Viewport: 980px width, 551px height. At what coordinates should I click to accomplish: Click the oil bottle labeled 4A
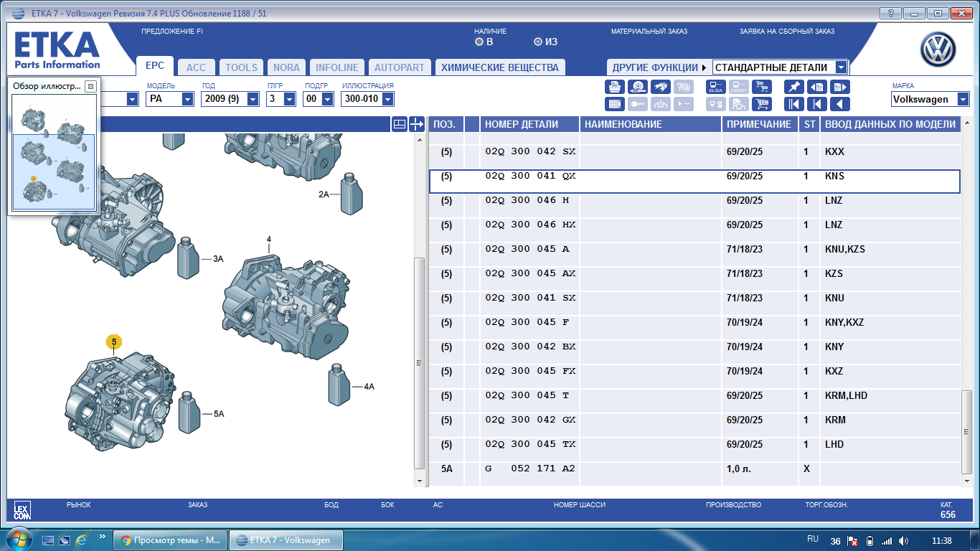pos(338,385)
